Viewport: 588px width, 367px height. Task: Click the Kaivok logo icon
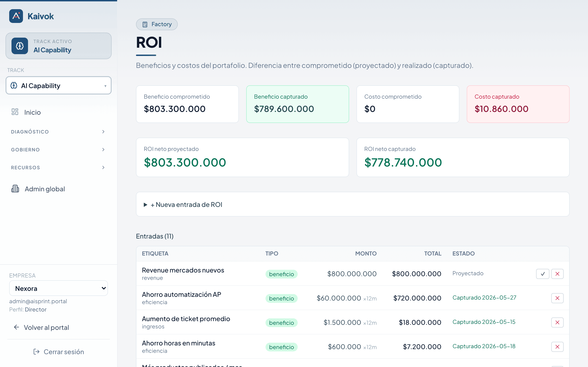point(16,16)
